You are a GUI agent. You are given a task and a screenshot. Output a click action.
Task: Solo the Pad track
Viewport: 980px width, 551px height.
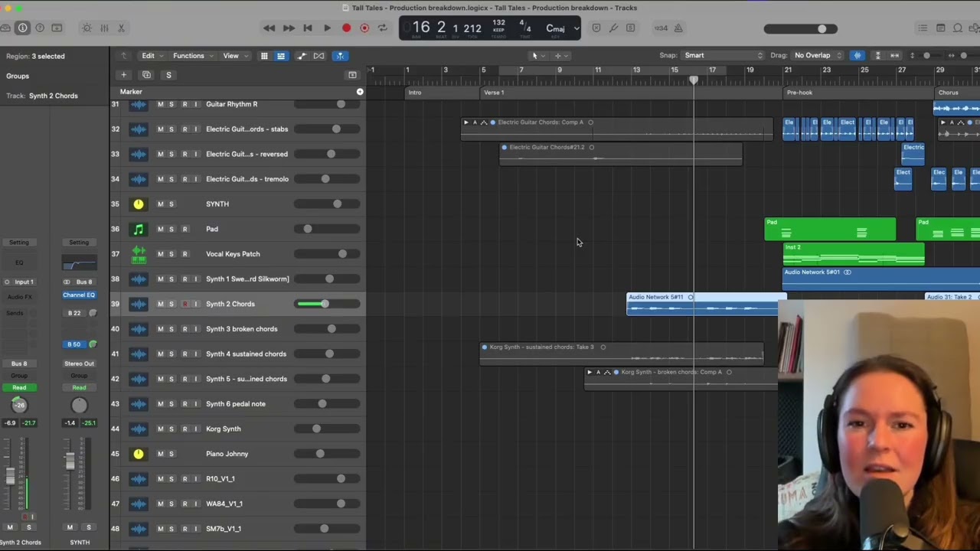click(x=171, y=229)
